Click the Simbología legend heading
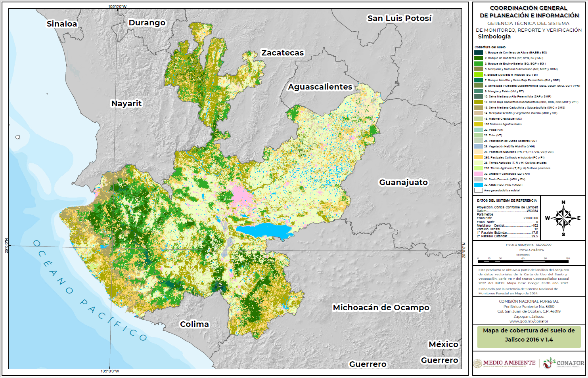This screenshot has width=588, height=378. [494, 36]
